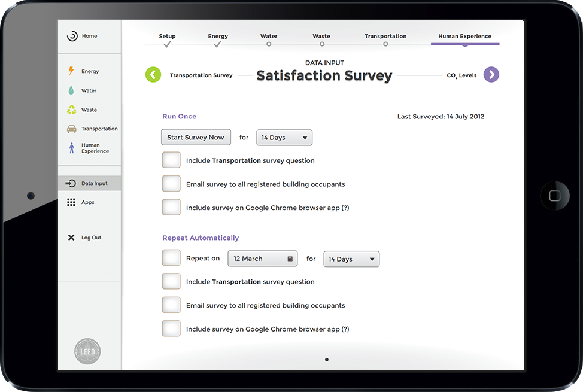Open the Transportation tab in top bar
Viewport: 583px width, 392px height.
[x=385, y=36]
